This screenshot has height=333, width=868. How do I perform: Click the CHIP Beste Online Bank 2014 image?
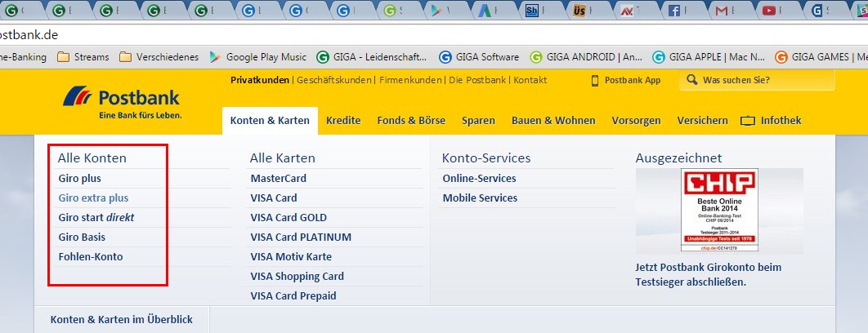click(x=719, y=211)
